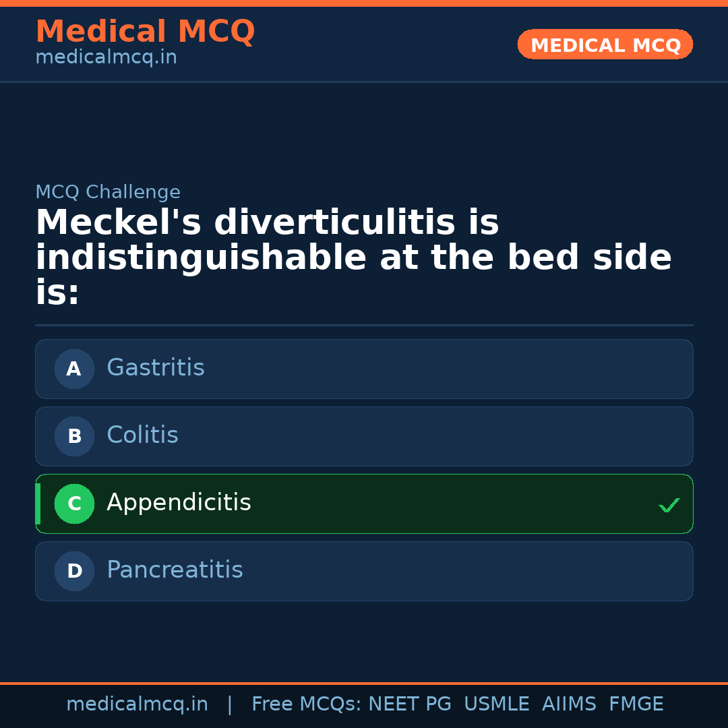Image resolution: width=728 pixels, height=728 pixels.
Task: Select the letter A option circle
Action: point(74,369)
